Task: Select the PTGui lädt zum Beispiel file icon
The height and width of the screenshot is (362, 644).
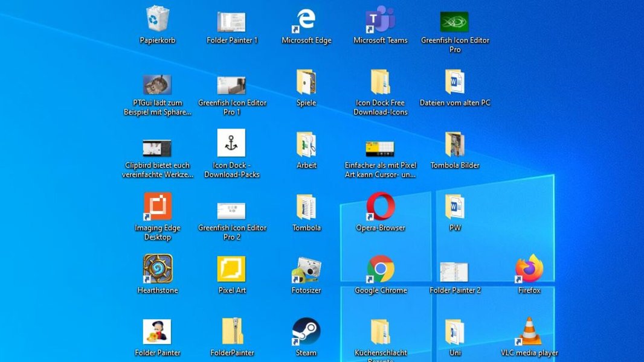Action: pos(157,84)
